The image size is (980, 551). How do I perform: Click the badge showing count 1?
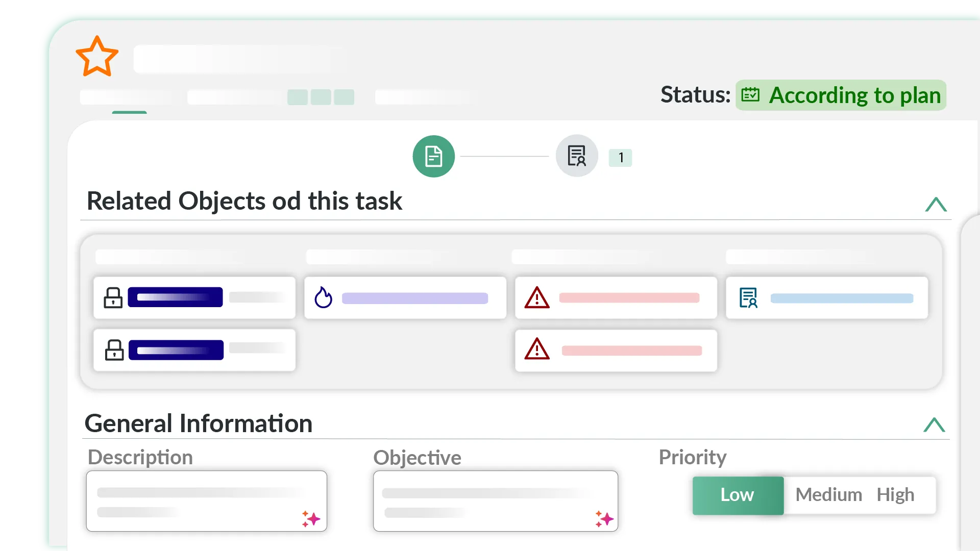coord(620,158)
